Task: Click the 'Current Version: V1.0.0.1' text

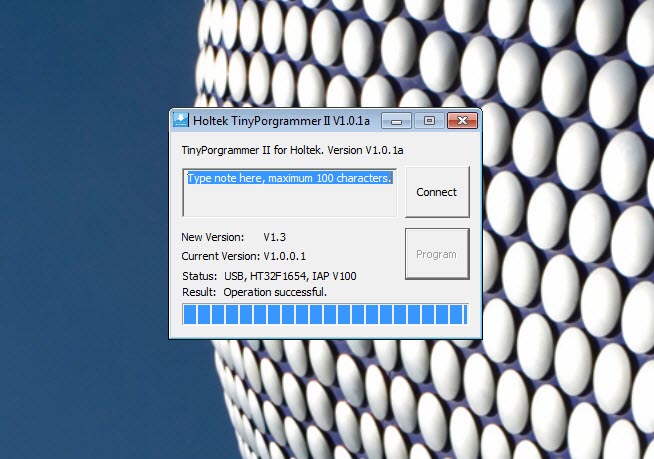Action: click(244, 256)
